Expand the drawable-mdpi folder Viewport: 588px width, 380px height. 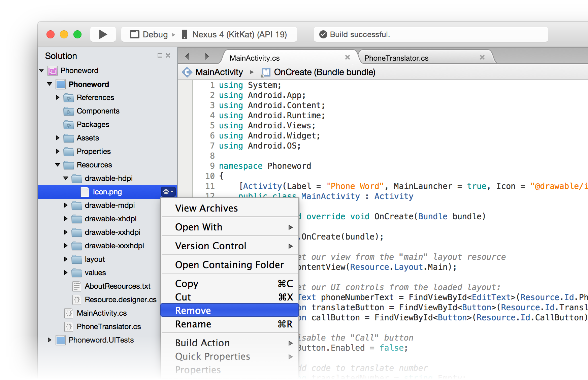66,205
